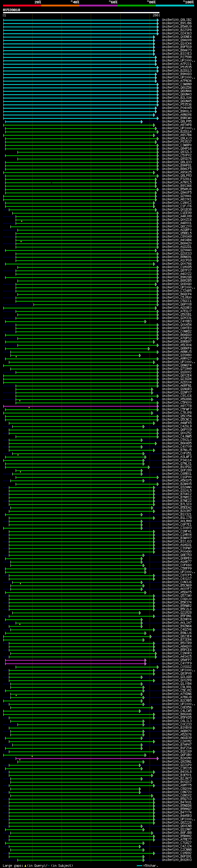Select label UniRef100_A9T7T8

click(x=177, y=406)
